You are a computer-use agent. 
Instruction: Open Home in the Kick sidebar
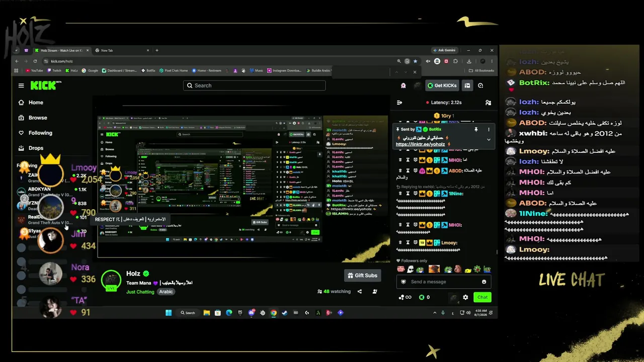(31, 103)
